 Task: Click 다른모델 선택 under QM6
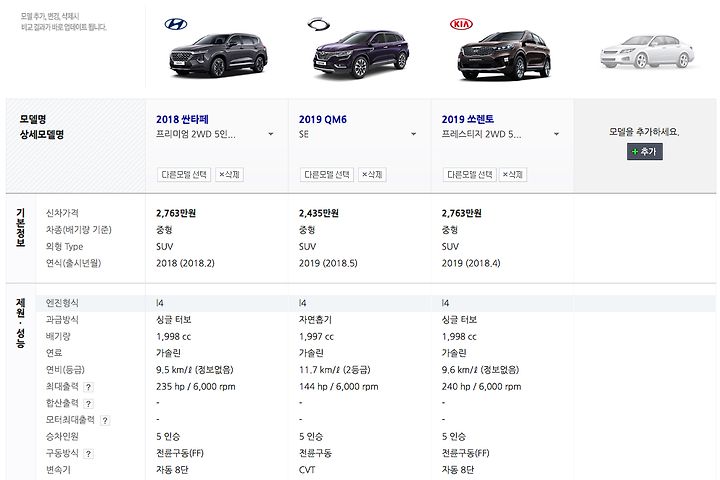tap(326, 175)
